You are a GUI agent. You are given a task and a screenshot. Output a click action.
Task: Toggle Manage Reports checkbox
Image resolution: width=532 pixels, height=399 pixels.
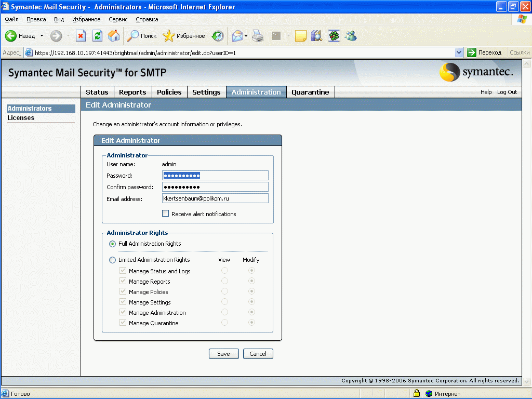click(x=123, y=281)
